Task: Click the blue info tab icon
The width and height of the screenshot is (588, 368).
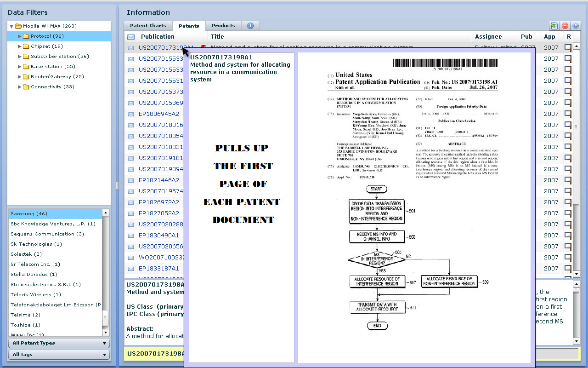Action: click(x=250, y=26)
